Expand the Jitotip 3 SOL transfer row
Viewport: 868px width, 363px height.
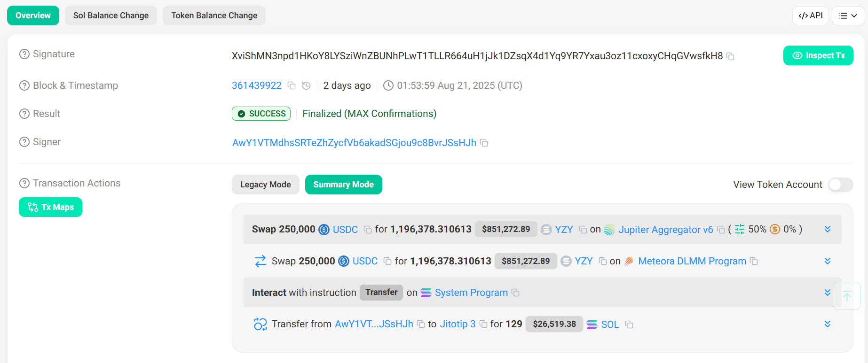pyautogui.click(x=828, y=324)
